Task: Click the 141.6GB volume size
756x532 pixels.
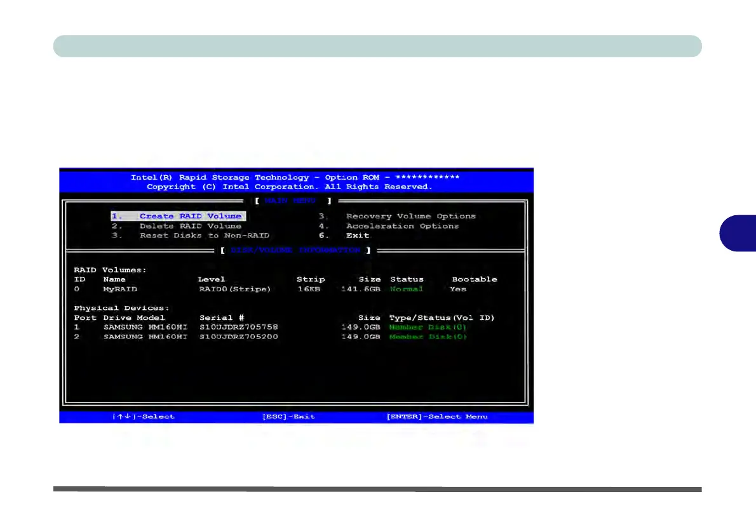Action: [x=361, y=289]
